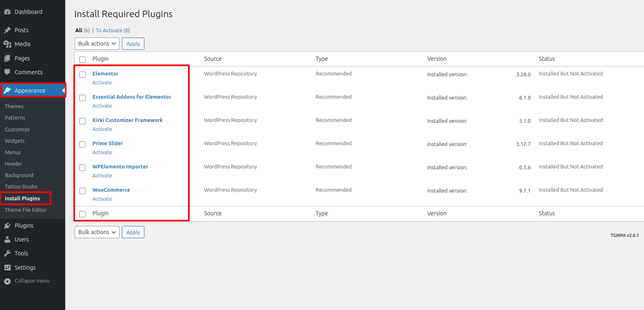This screenshot has height=310, width=644.
Task: Click the Media icon in sidebar
Action: pyautogui.click(x=7, y=44)
